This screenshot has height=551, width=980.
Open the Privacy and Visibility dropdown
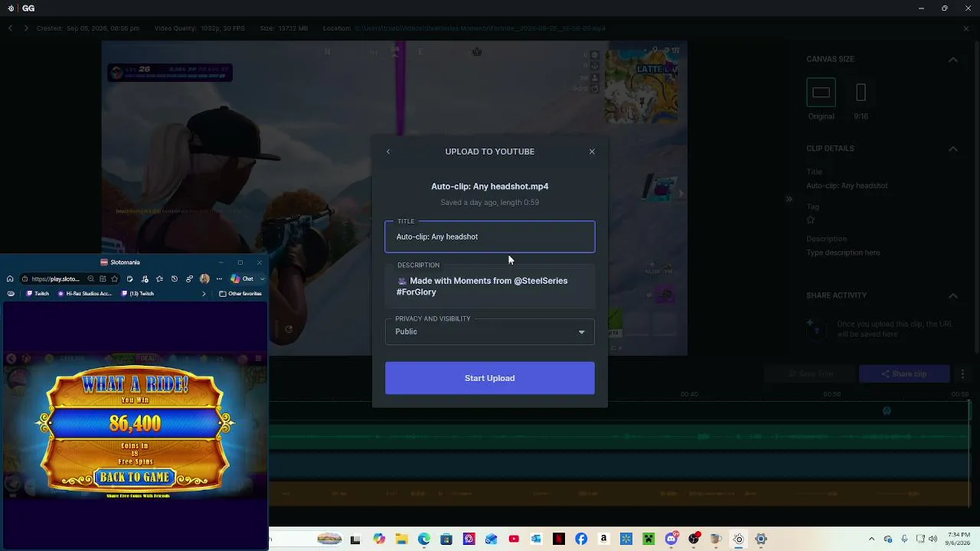(x=490, y=331)
